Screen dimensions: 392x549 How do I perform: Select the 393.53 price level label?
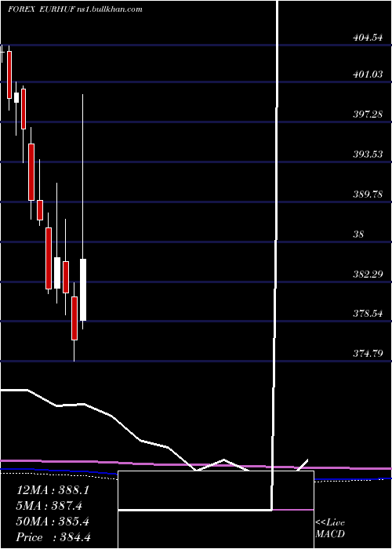(x=367, y=154)
